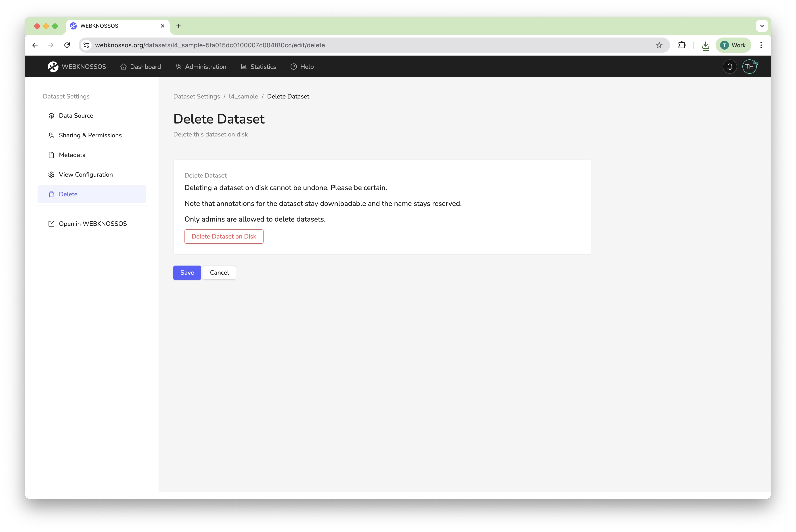Screen dimensions: 796x532
Task: Open the Statistics menu item
Action: [259, 67]
